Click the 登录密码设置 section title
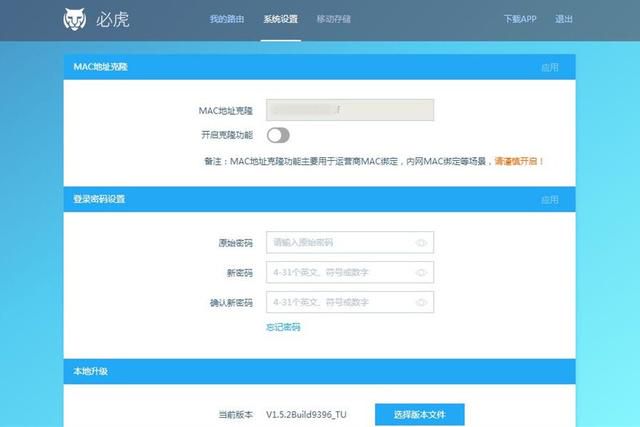 pos(99,199)
